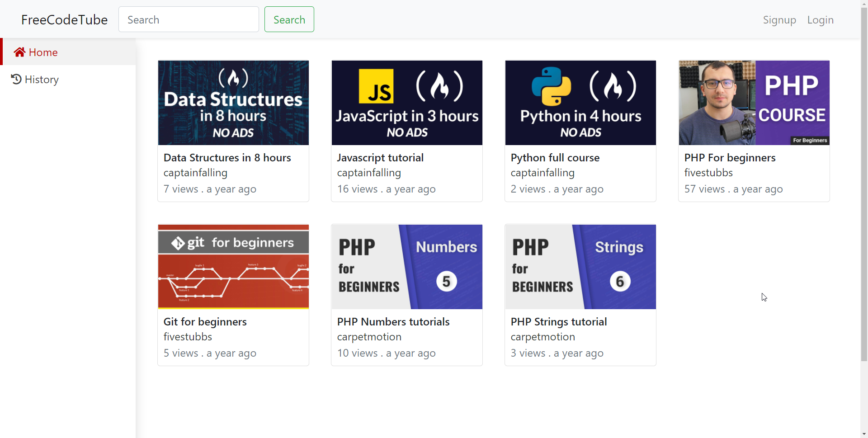This screenshot has height=438, width=868.
Task: Click the FreeCodeTube brand logo
Action: [64, 20]
